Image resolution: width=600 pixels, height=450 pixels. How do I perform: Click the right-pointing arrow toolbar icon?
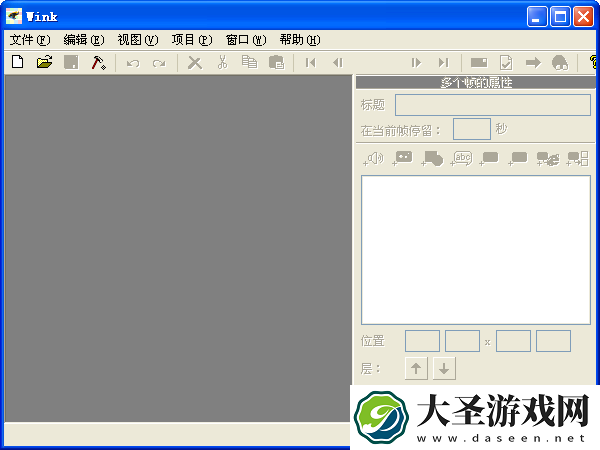tap(533, 62)
